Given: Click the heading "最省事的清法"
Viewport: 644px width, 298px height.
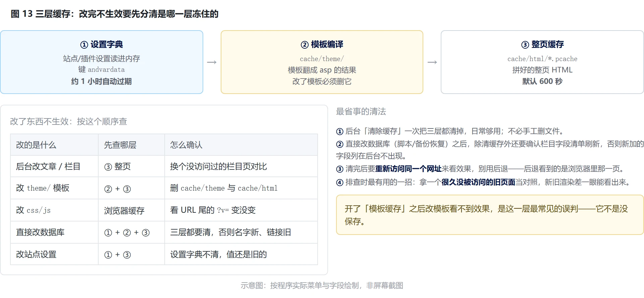Looking at the screenshot, I should point(361,111).
